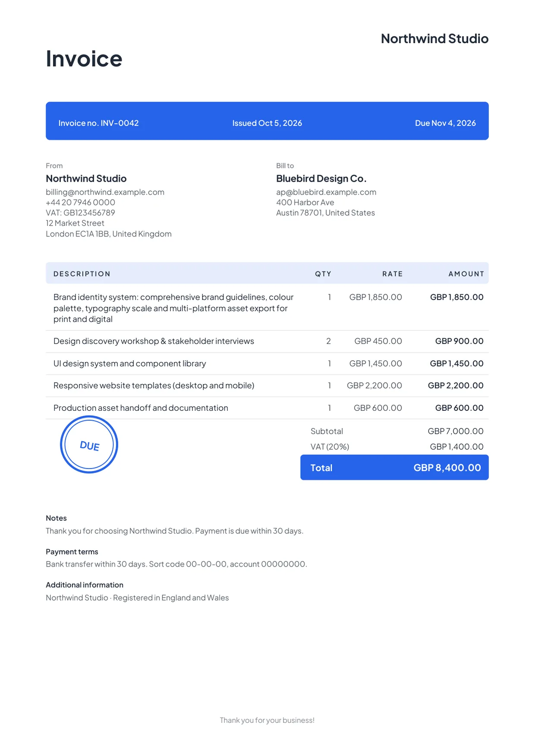Image resolution: width=535 pixels, height=756 pixels.
Task: Click the 12 Market Street address line
Action: point(75,223)
